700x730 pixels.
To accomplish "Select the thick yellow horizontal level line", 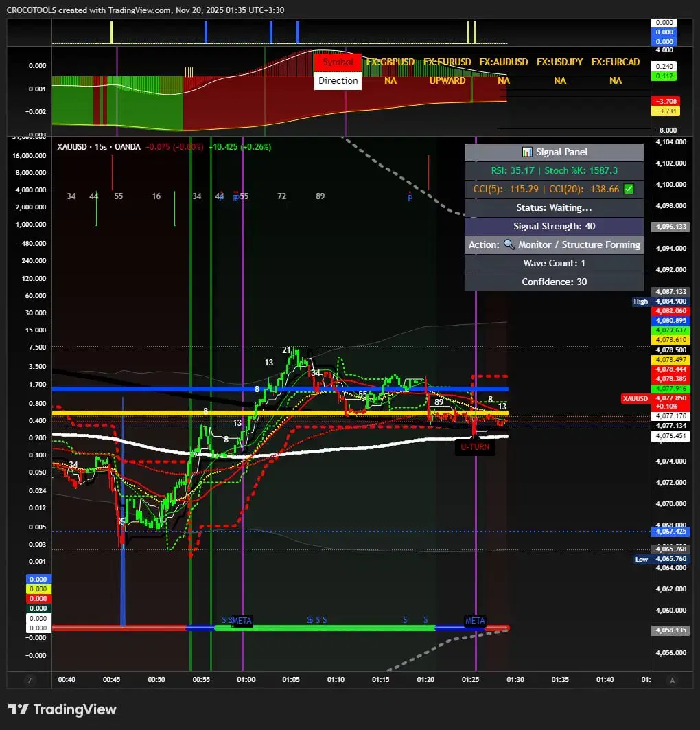I will pyautogui.click(x=281, y=413).
